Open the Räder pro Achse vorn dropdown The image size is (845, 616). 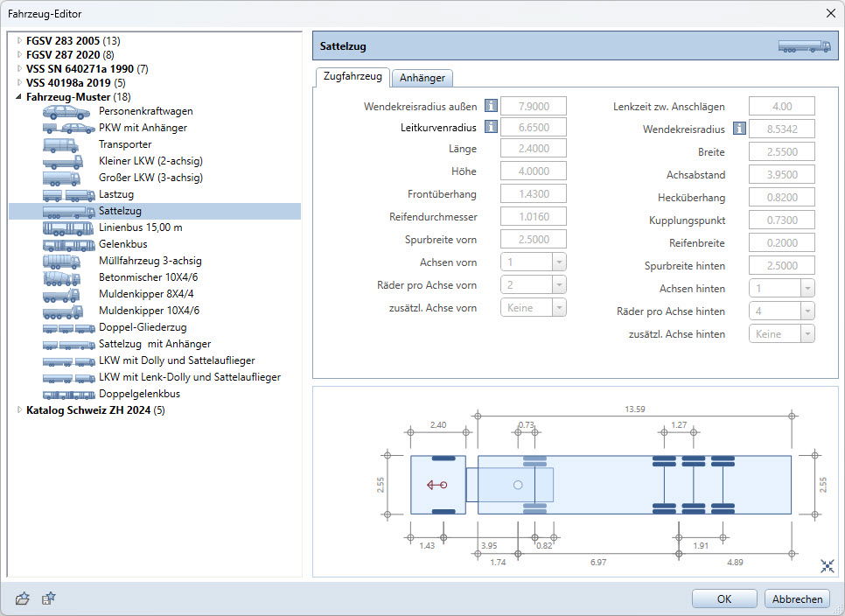[x=559, y=285]
